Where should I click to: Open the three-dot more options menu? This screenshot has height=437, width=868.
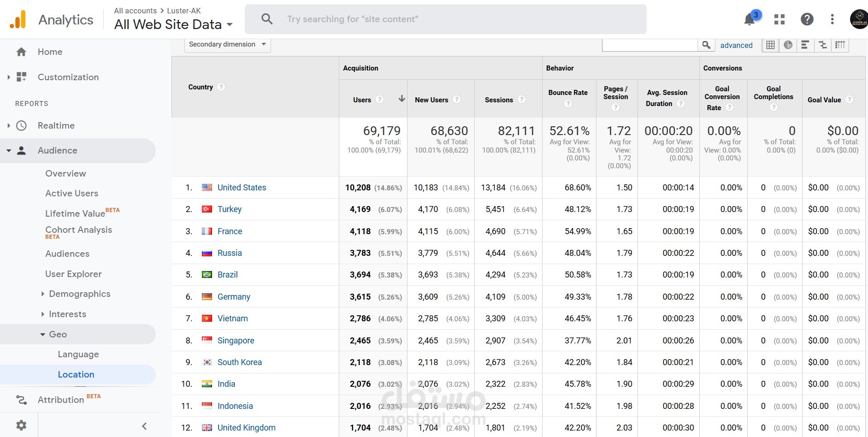[x=832, y=19]
